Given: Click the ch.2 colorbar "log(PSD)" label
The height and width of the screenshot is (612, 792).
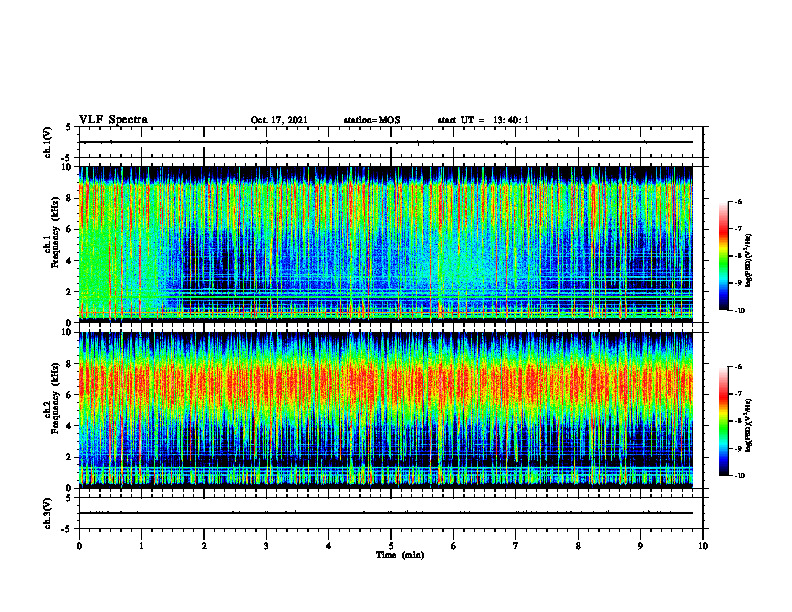Looking at the screenshot, I should [749, 425].
